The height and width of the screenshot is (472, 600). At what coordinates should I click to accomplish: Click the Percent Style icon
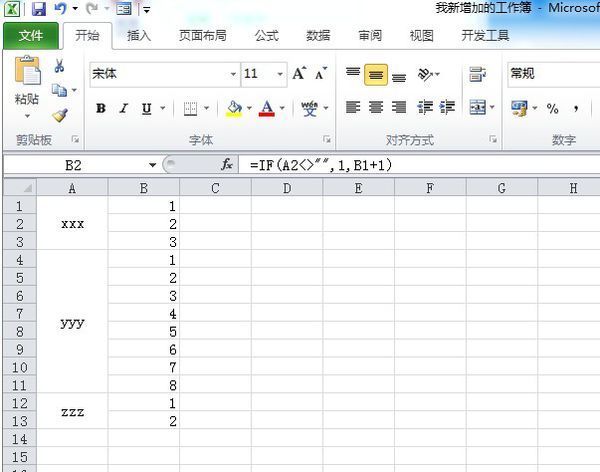pos(552,108)
